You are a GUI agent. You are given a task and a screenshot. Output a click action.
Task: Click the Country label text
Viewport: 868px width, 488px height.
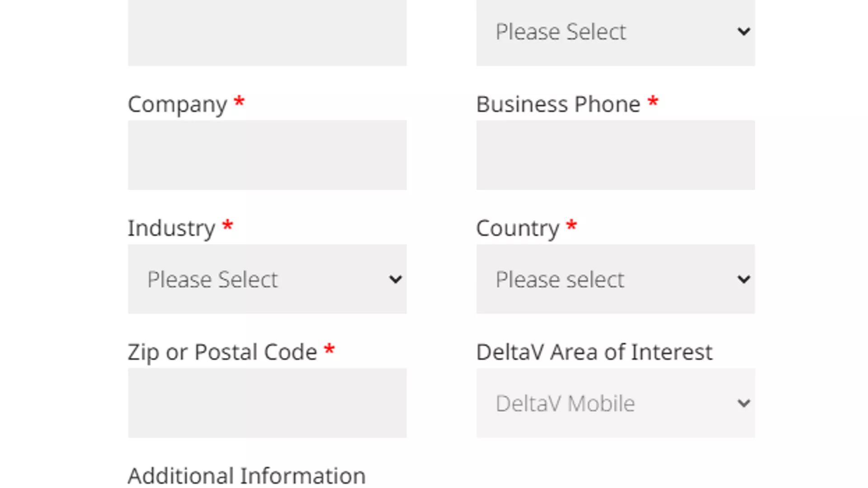point(518,228)
